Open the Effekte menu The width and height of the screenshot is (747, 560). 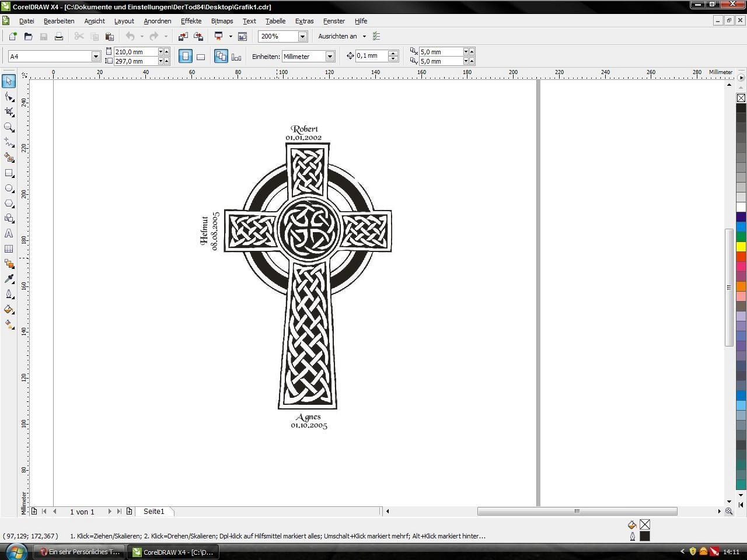[191, 21]
